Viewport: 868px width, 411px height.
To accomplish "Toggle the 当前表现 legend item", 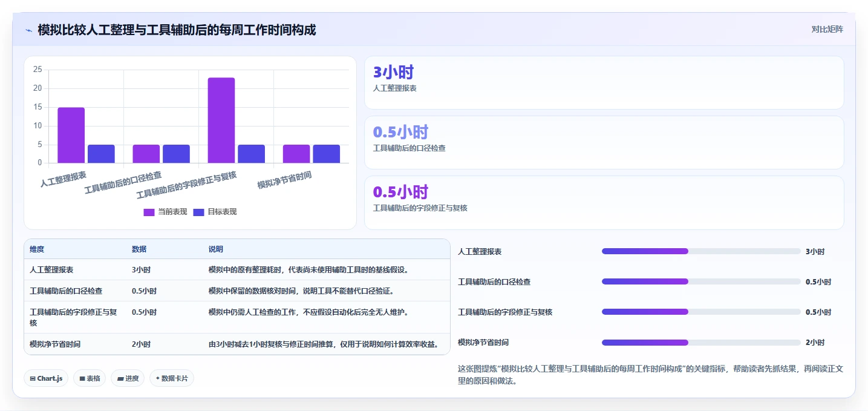I will pyautogui.click(x=165, y=212).
